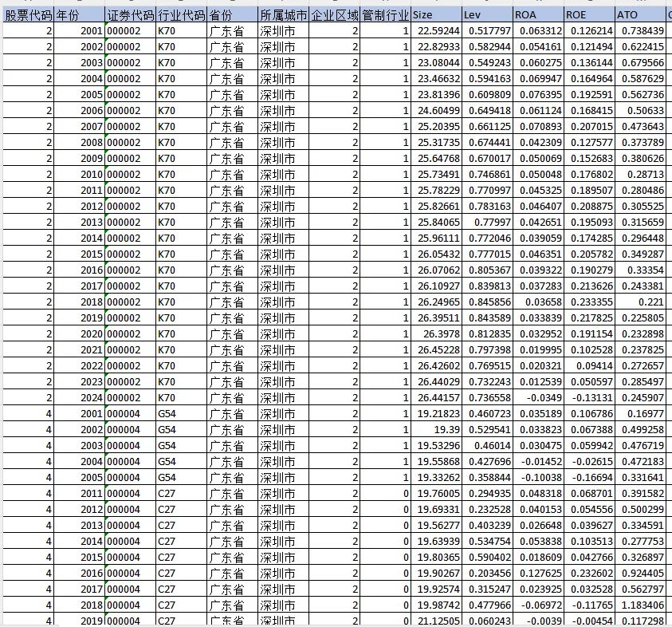Click the ROE cell 0.164964
The width and height of the screenshot is (672, 627).
click(x=589, y=78)
